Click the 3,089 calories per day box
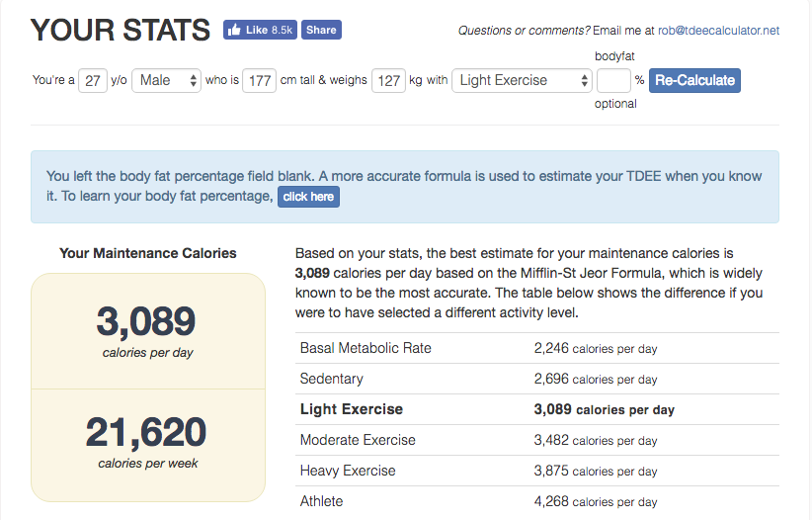 point(148,330)
